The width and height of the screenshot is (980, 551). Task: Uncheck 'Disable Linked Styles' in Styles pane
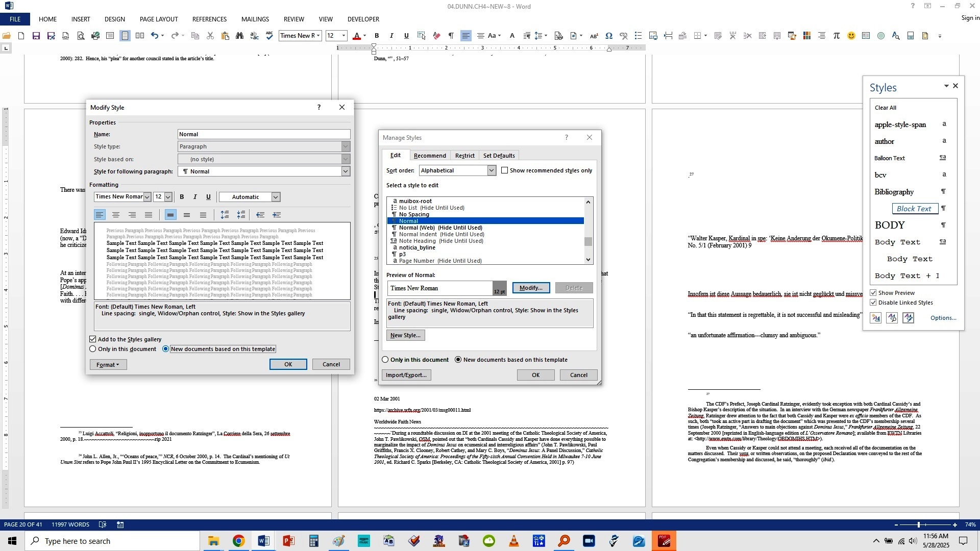click(x=874, y=302)
